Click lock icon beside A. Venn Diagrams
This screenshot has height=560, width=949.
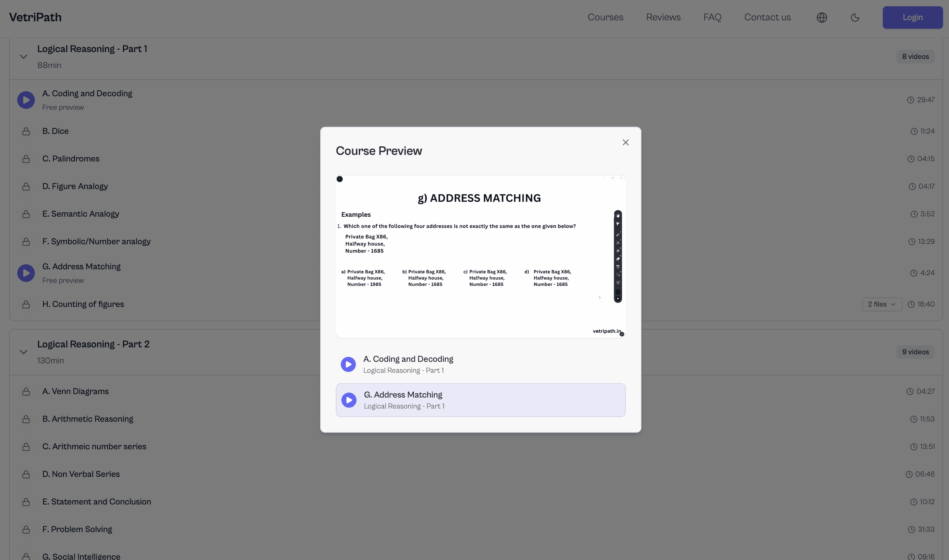(26, 392)
